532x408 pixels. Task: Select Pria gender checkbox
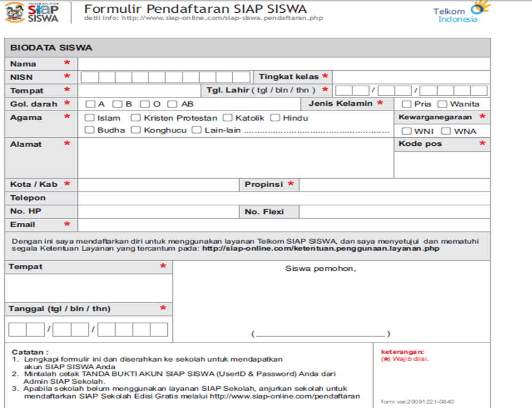tap(406, 104)
